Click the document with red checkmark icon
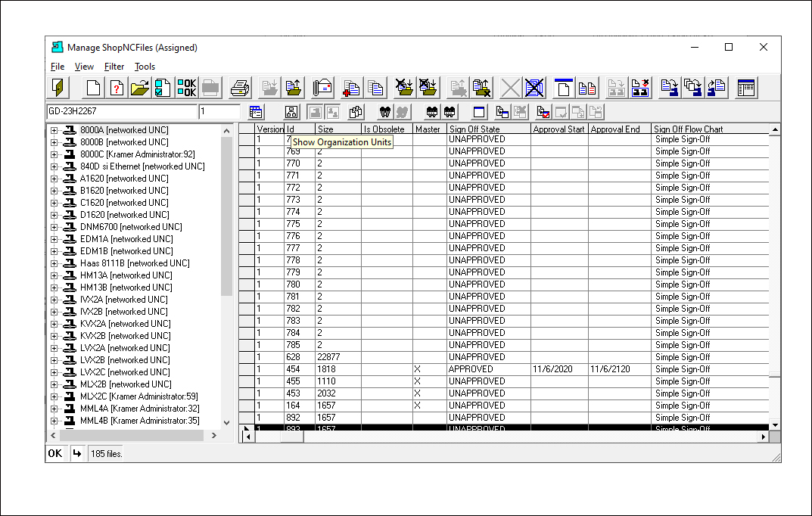 tap(543, 112)
